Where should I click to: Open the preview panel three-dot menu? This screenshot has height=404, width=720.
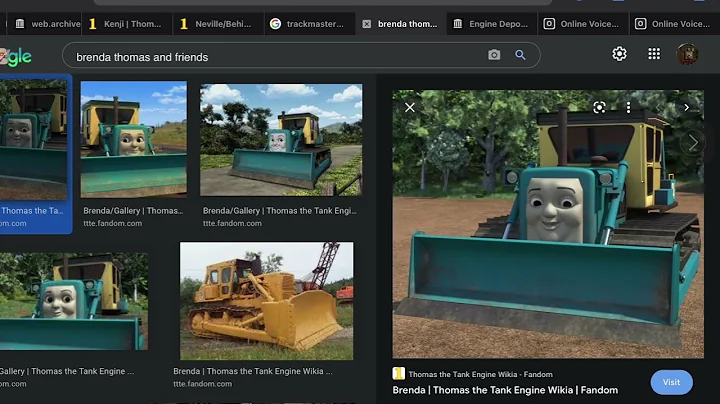tap(628, 107)
